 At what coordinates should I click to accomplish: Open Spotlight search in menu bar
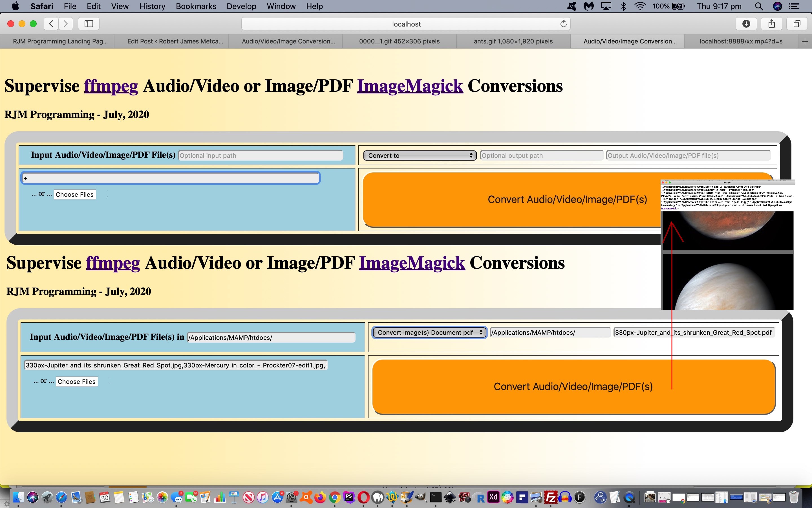(x=759, y=6)
